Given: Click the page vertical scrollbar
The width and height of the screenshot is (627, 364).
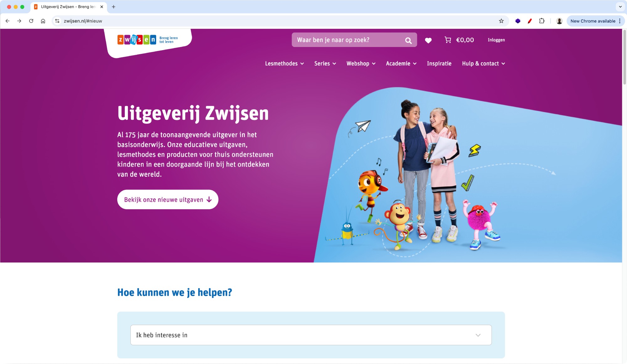Looking at the screenshot, I should 624,56.
